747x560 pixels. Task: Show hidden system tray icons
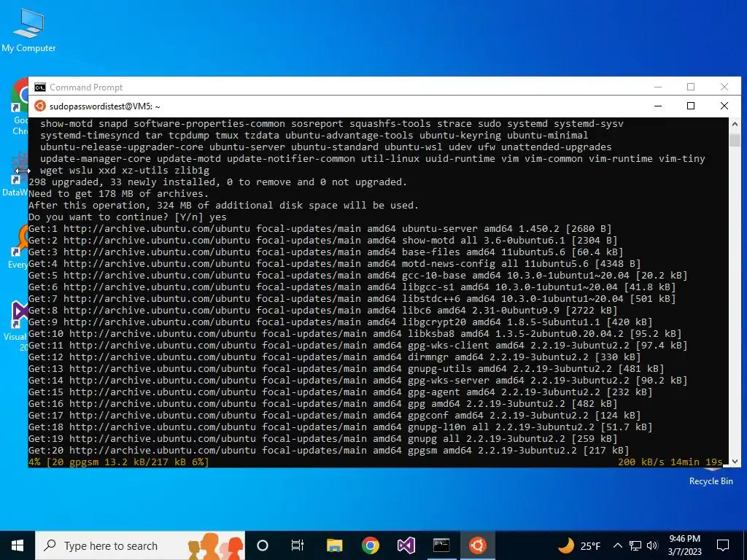(x=617, y=545)
